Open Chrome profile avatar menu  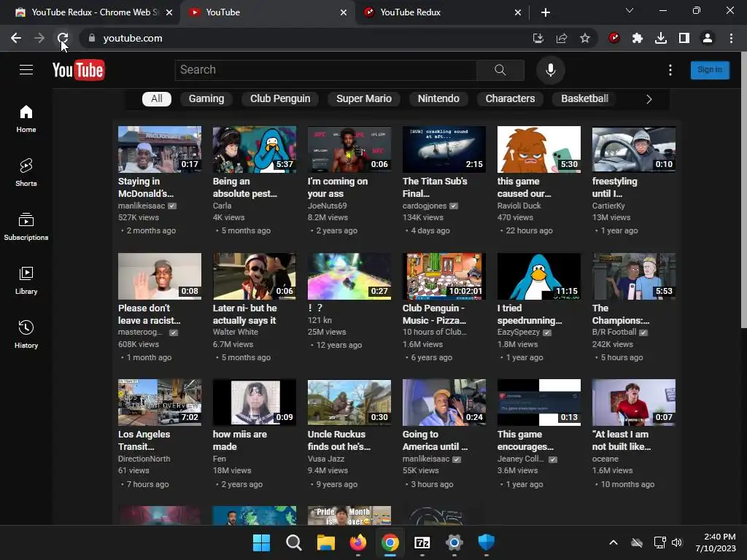coord(708,38)
